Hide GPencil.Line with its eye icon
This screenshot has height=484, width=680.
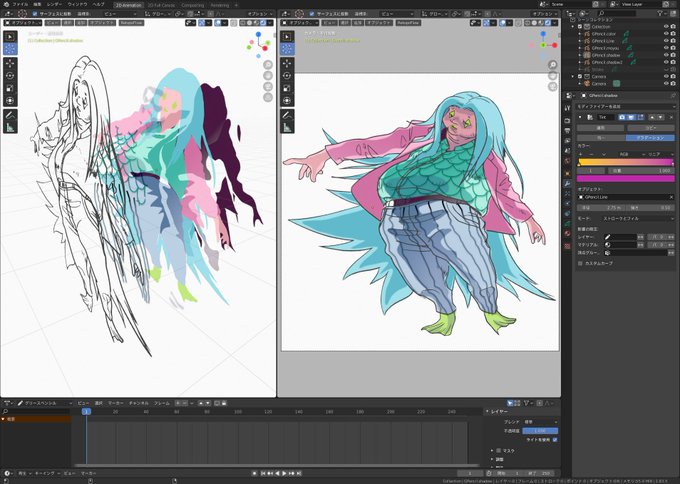click(x=666, y=41)
